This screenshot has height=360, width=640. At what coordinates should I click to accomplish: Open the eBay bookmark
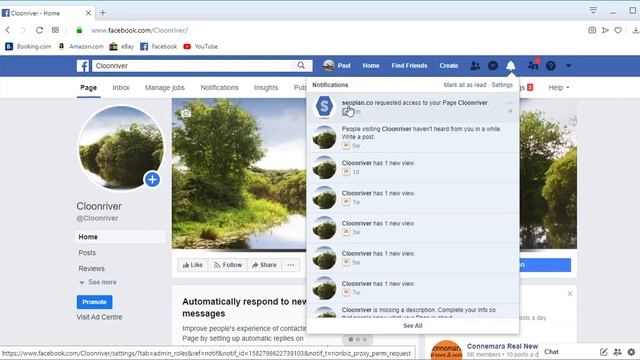122,47
